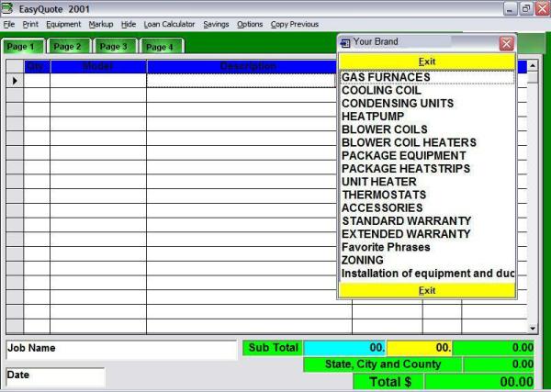Switch to the Page 1 tab

tap(23, 47)
